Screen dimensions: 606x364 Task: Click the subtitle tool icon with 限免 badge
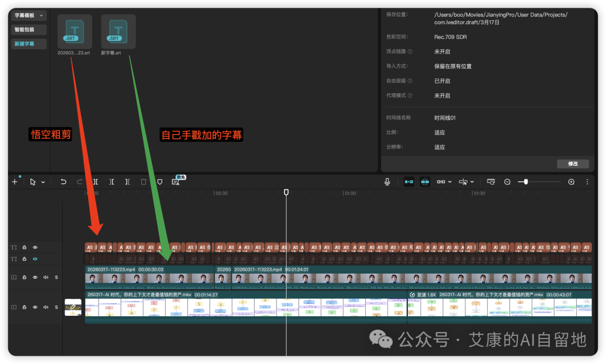[176, 182]
